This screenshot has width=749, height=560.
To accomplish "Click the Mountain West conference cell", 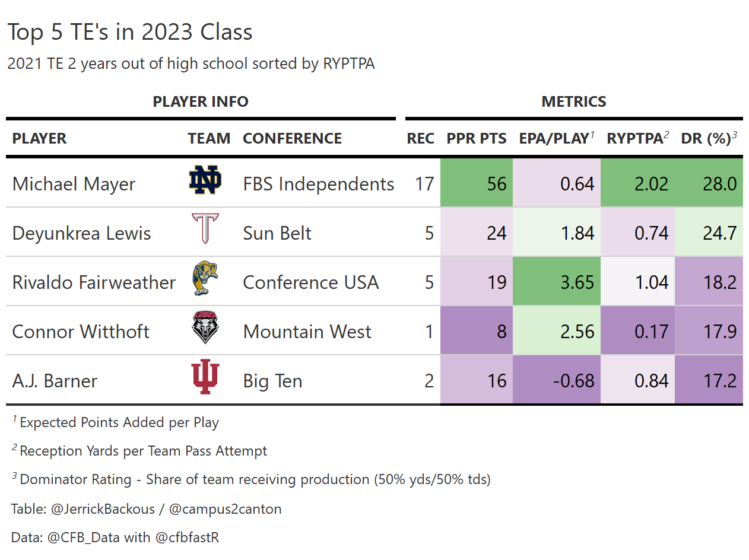I will point(307,332).
